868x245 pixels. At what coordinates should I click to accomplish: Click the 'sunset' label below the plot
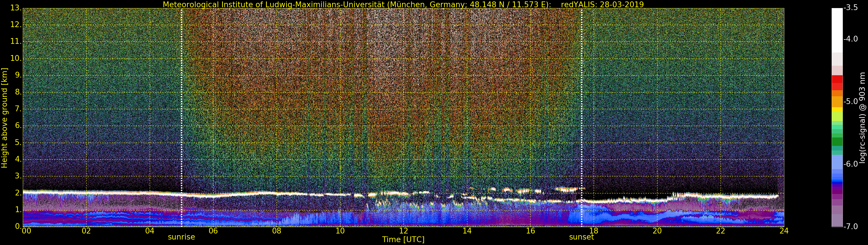tap(581, 237)
